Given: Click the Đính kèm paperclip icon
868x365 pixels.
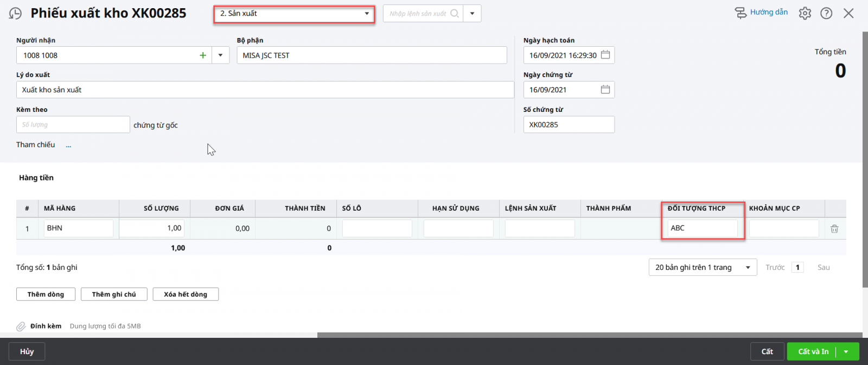Looking at the screenshot, I should pyautogui.click(x=21, y=326).
